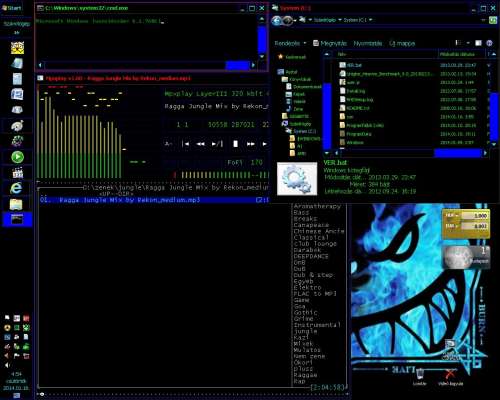Open Internet Explorer from the taskbar
500x400 pixels.
click(16, 188)
